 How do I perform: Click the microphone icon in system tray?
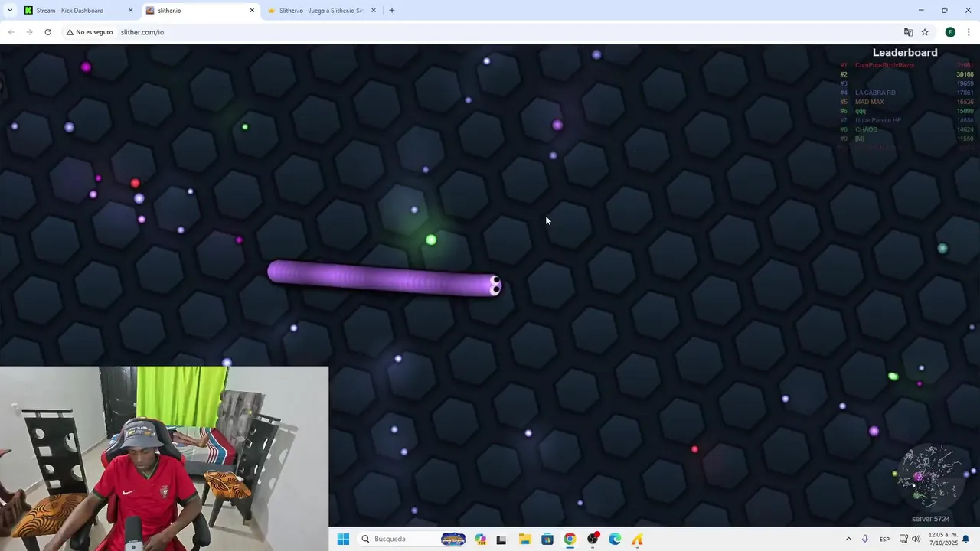(x=865, y=539)
